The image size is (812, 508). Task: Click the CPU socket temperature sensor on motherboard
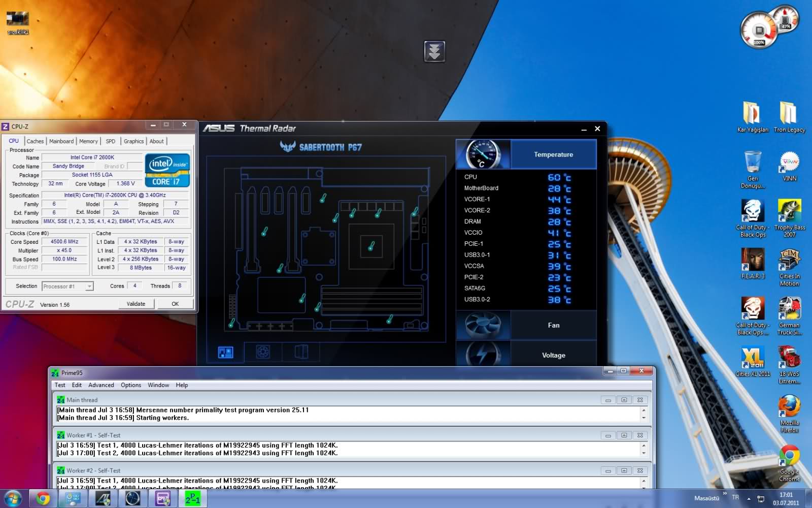[x=371, y=246]
